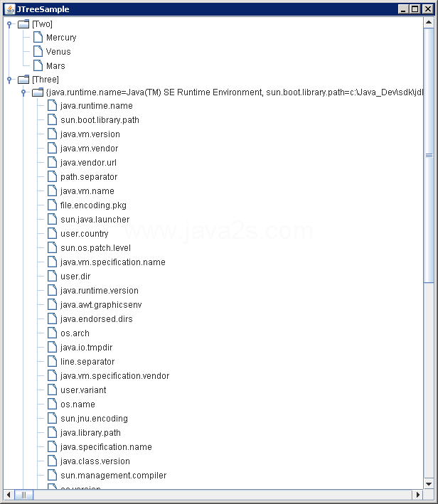Image resolution: width=438 pixels, height=504 pixels.
Task: Click the file icon beside file.encoding.pkg
Action: tap(52, 205)
